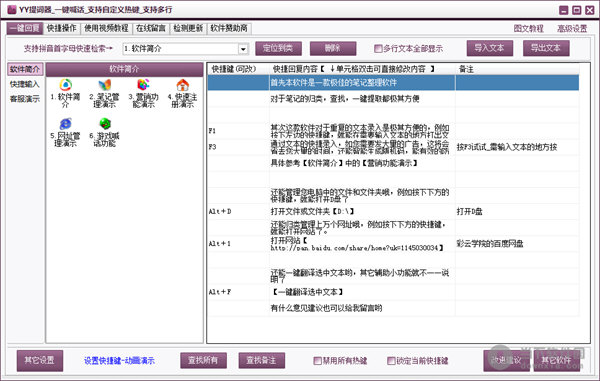
Task: Select row 具体参考【软件简介】中的【营销功能演示】
Action: tap(393, 163)
